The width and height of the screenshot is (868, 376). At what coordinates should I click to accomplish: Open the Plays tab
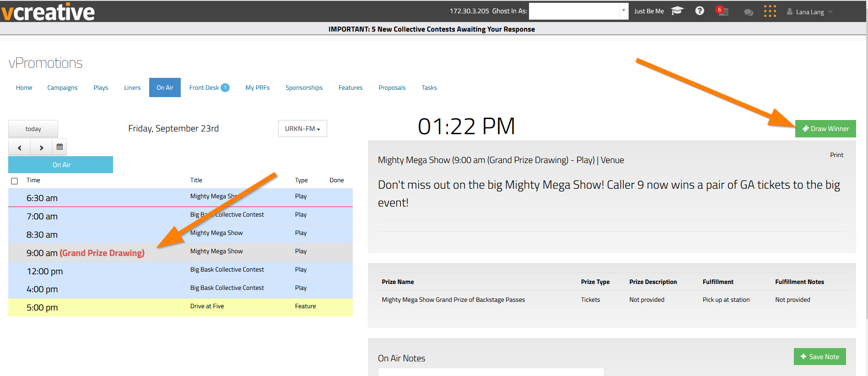(101, 87)
